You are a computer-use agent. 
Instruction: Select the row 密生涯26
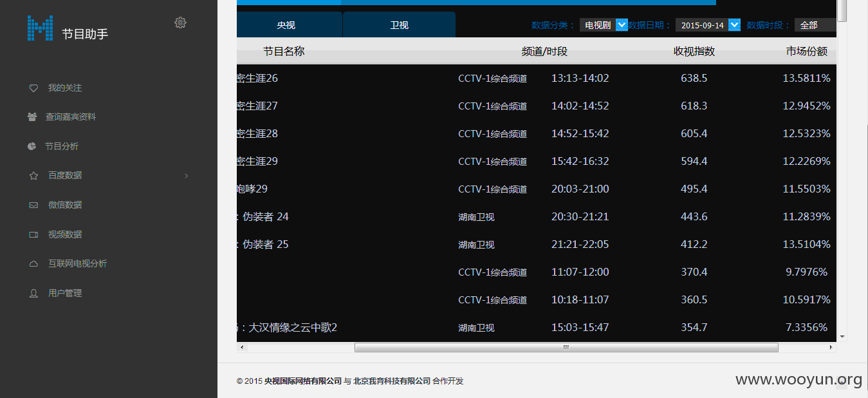[537, 78]
